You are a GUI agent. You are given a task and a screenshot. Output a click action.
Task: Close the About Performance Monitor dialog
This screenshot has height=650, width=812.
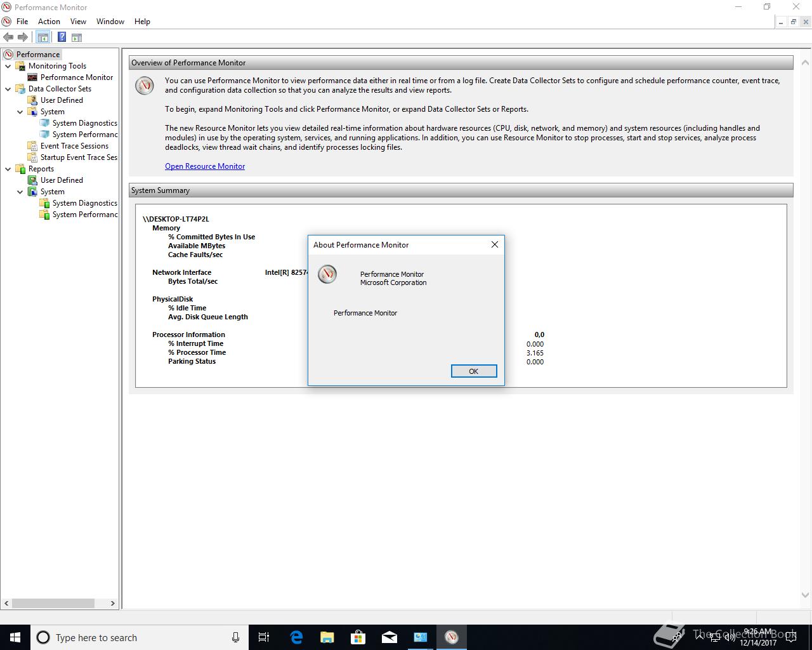pyautogui.click(x=495, y=244)
